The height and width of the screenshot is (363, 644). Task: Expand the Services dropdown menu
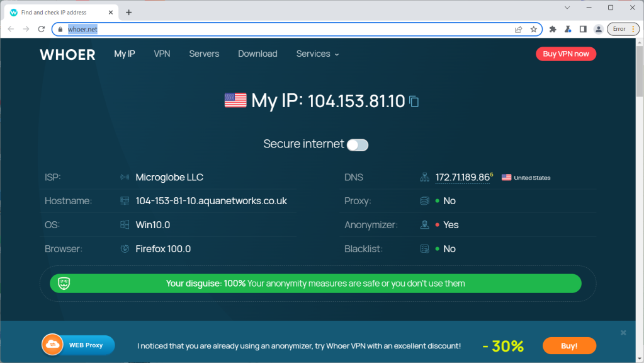(317, 54)
